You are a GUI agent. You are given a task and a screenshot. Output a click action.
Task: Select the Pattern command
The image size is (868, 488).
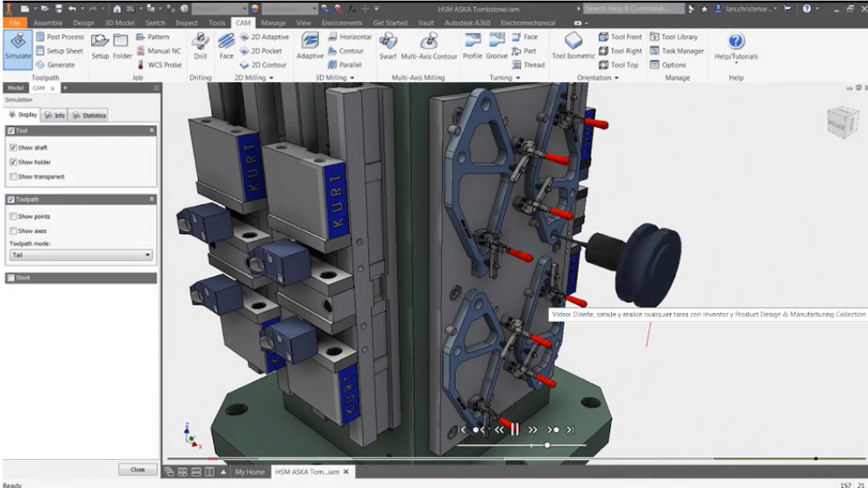[x=153, y=37]
